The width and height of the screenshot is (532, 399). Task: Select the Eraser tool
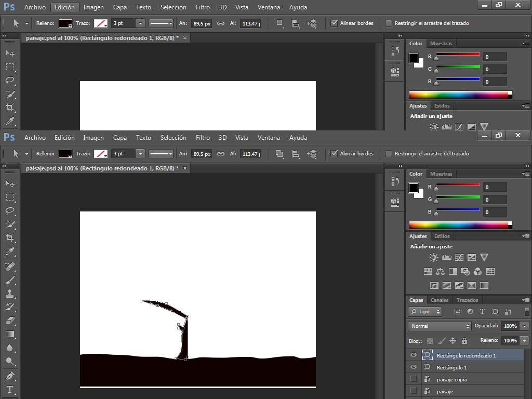10,321
